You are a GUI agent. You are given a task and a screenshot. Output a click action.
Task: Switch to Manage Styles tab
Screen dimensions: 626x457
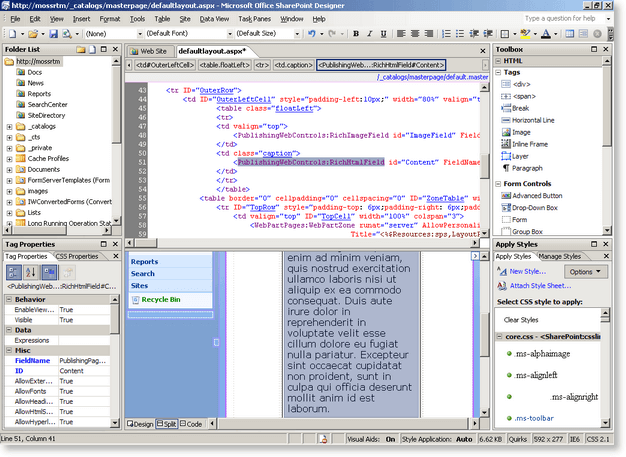click(x=560, y=256)
